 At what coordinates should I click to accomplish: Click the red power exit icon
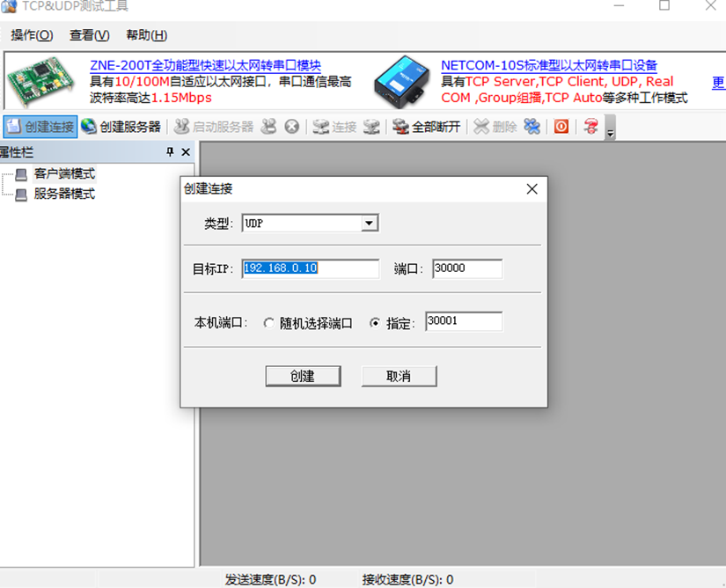point(561,127)
